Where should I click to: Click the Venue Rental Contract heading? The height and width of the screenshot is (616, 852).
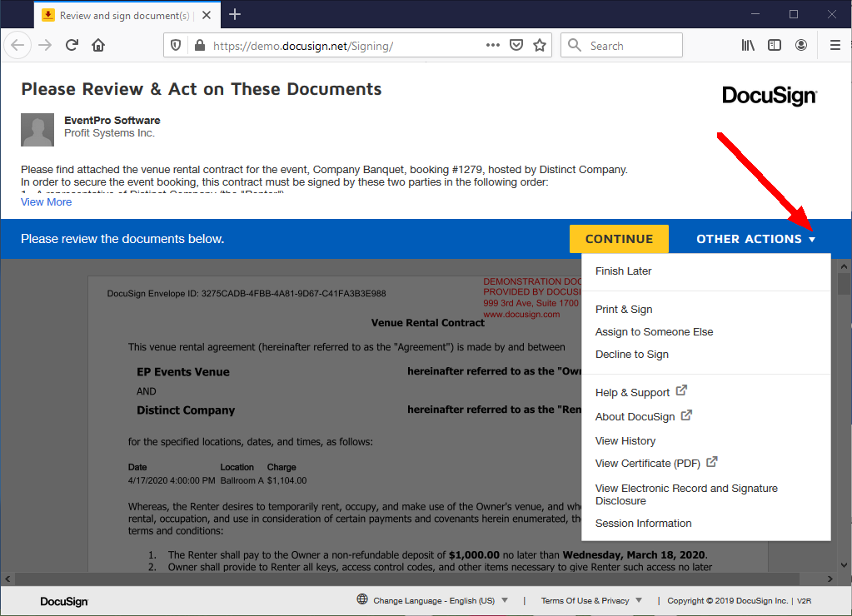tap(427, 323)
